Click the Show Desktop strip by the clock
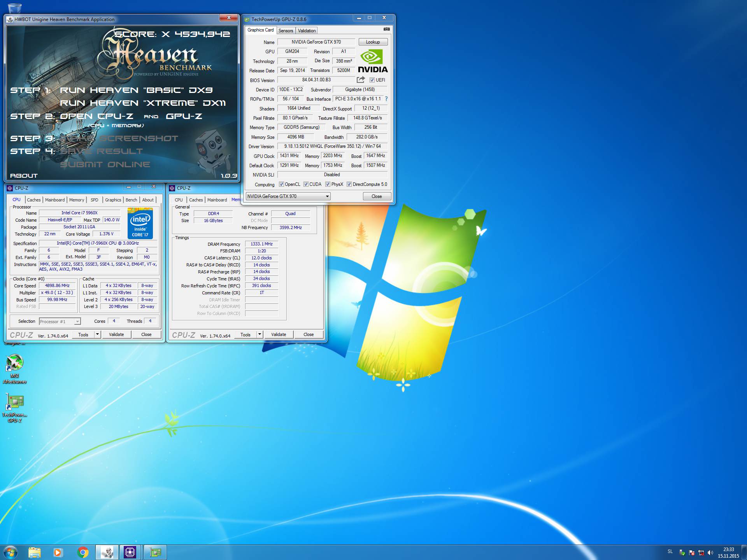747x560 pixels. (x=744, y=552)
